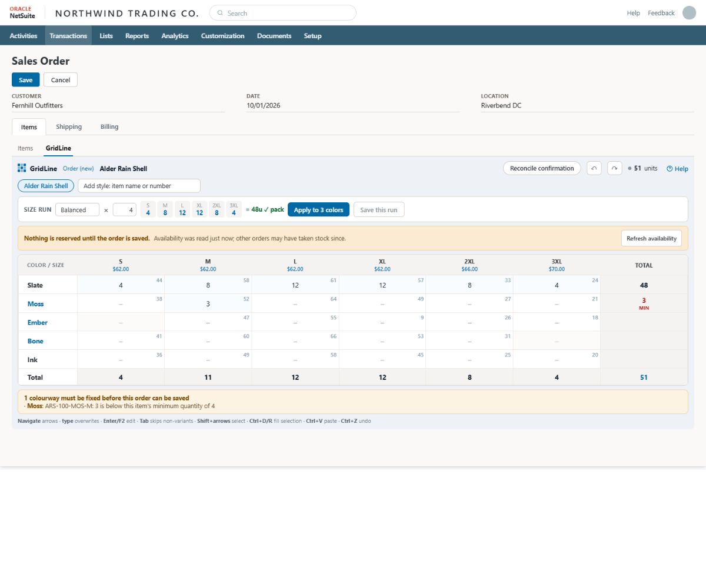Open the Setup menu

312,36
